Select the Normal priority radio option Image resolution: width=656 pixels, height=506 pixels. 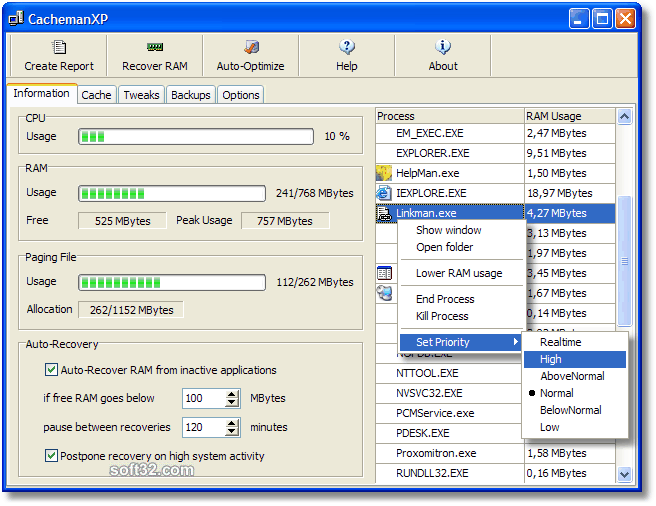click(x=575, y=393)
